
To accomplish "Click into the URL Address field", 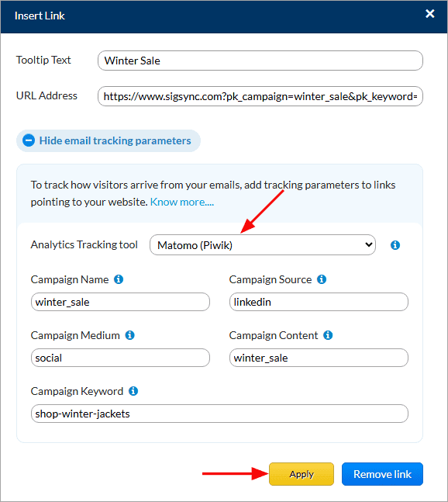I will point(260,96).
